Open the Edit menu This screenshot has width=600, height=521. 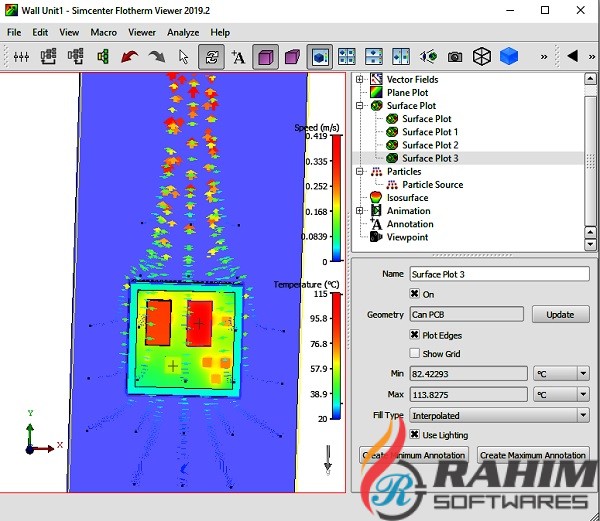click(40, 33)
